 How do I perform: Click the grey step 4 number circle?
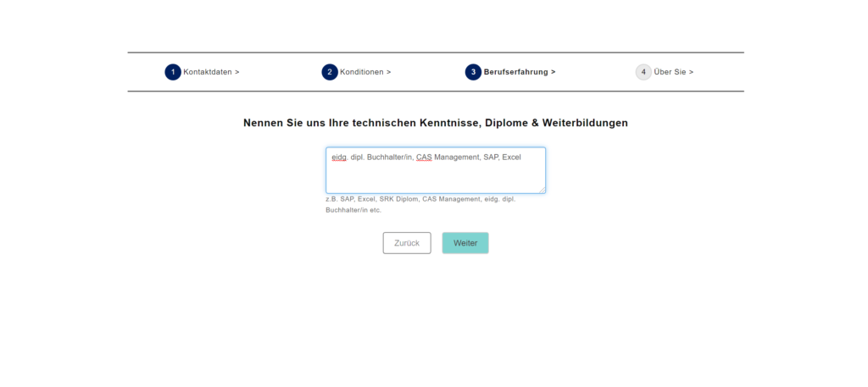coord(643,72)
